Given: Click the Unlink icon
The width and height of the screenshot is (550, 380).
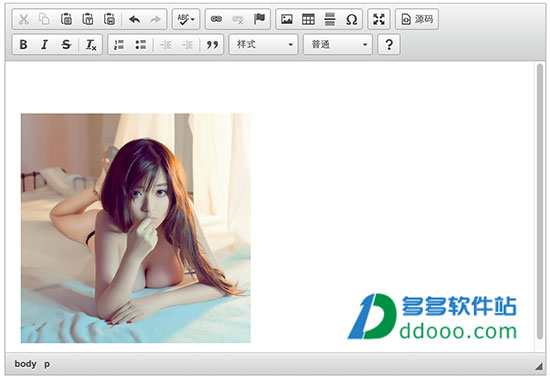Looking at the screenshot, I should 237,19.
